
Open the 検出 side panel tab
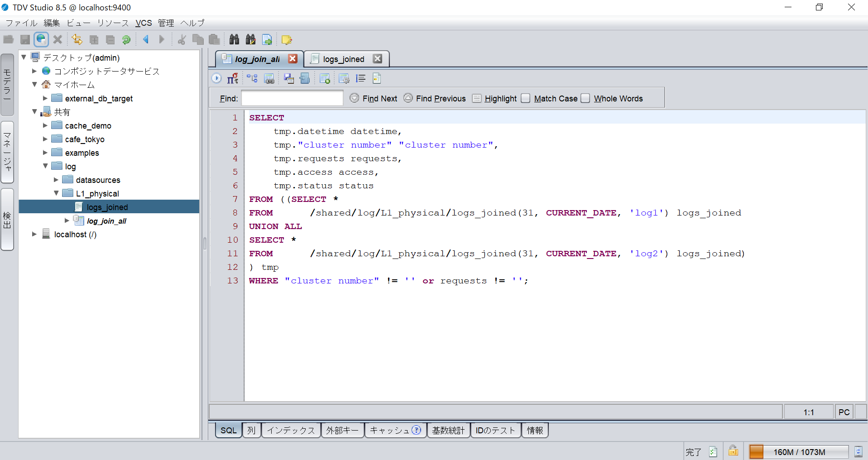(x=7, y=220)
